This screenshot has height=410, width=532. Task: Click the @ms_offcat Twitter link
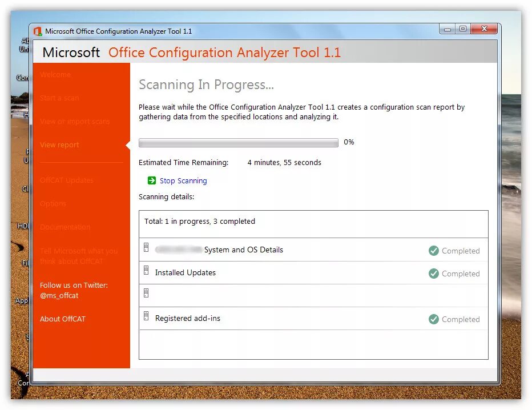click(x=59, y=296)
